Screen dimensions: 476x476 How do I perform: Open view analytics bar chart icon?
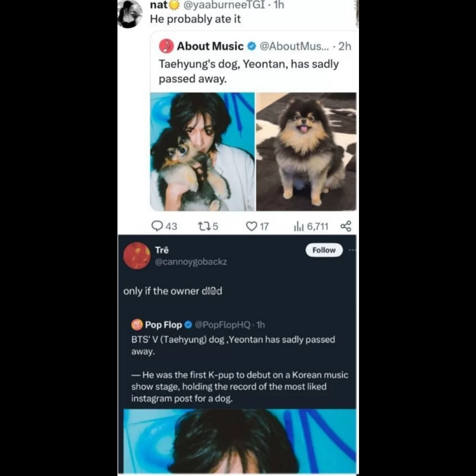[298, 226]
